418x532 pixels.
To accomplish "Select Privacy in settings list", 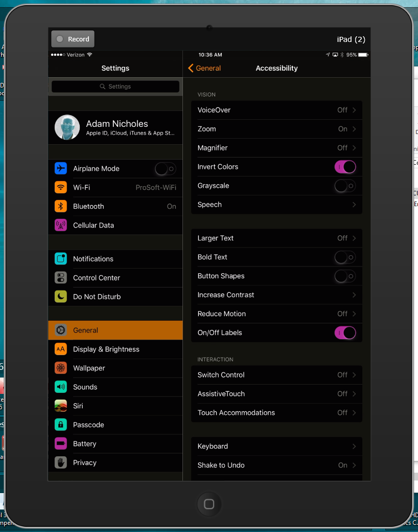I will pyautogui.click(x=115, y=462).
